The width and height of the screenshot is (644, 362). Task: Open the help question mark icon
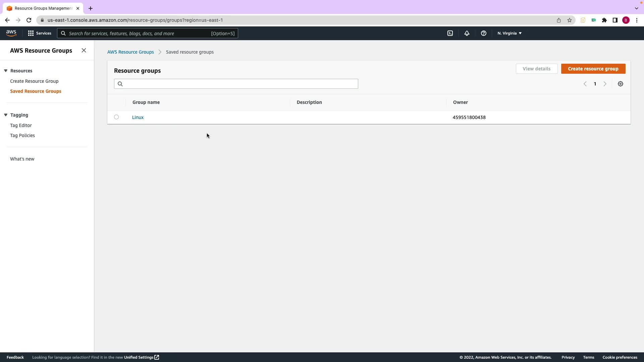(x=483, y=33)
